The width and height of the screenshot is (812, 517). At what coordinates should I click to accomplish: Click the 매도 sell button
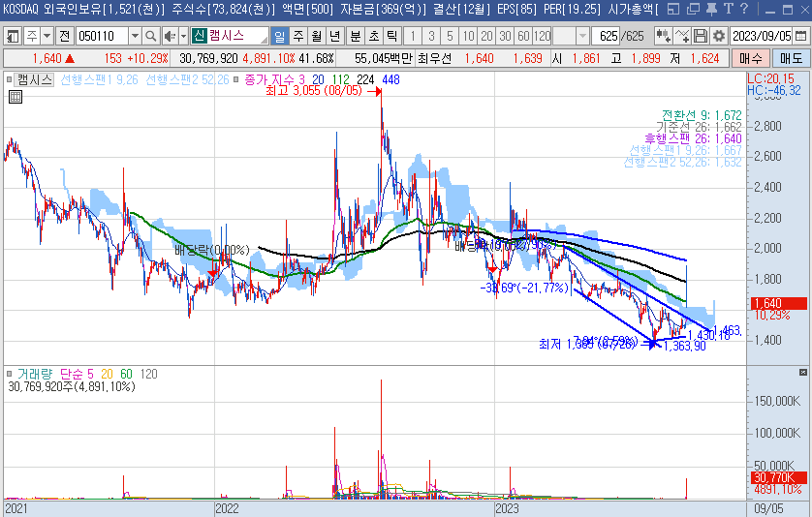[791, 58]
